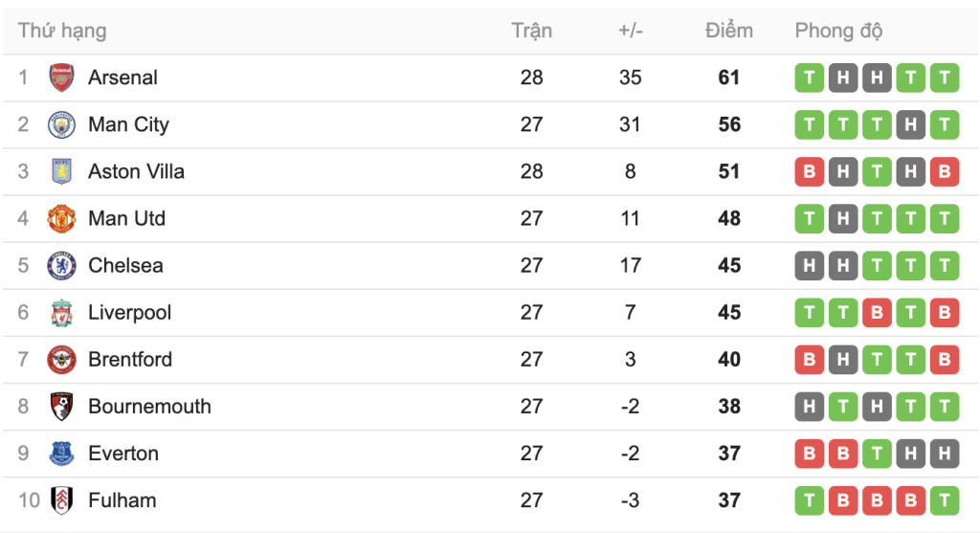
Task: Open the Arsenal team link
Action: point(122,78)
